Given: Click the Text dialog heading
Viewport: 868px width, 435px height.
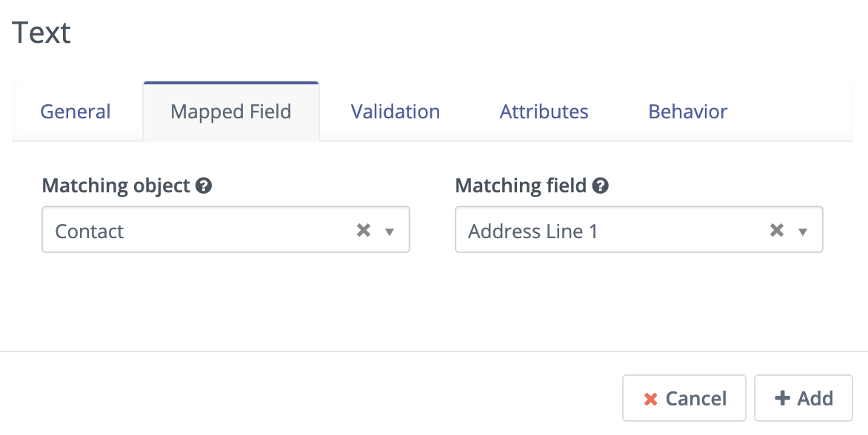Looking at the screenshot, I should (41, 33).
